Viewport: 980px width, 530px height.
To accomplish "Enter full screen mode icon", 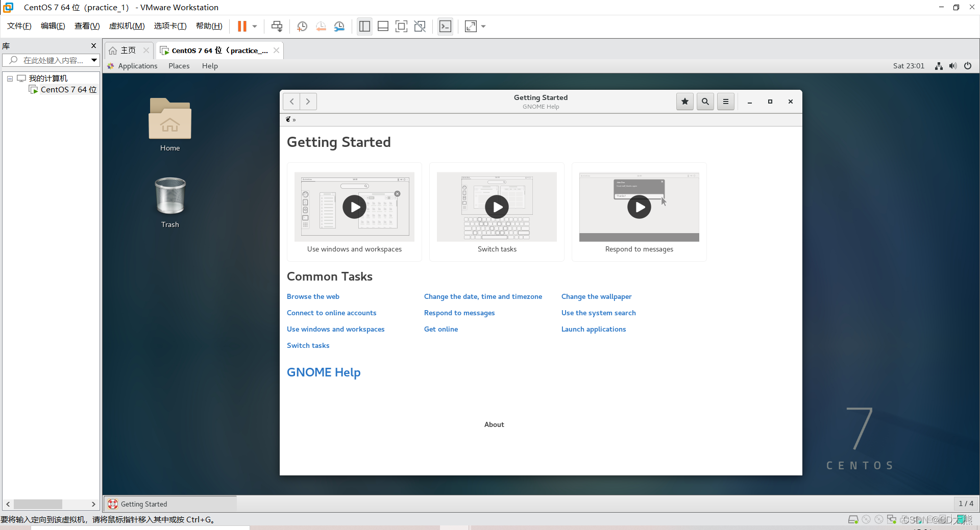I will pos(402,27).
